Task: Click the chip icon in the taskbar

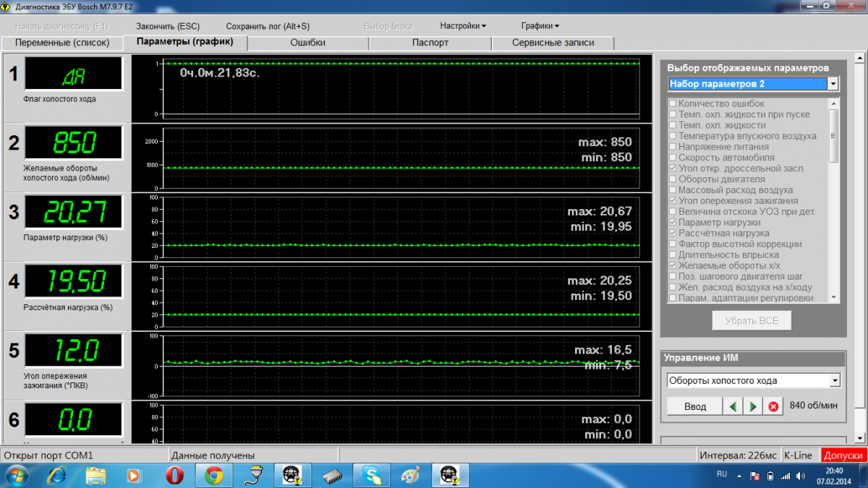Action: (x=333, y=475)
